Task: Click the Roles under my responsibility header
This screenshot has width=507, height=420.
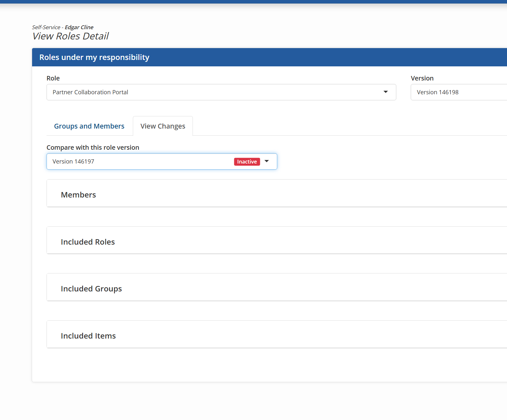Action: click(94, 57)
